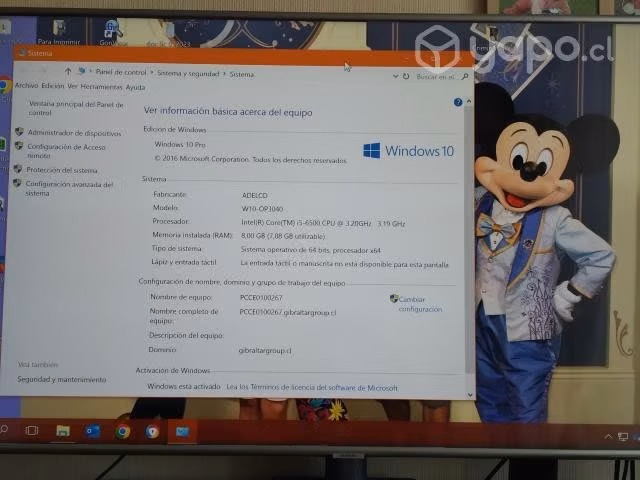
Task: Click the search magnifier icon in Buscar box
Action: coord(464,76)
